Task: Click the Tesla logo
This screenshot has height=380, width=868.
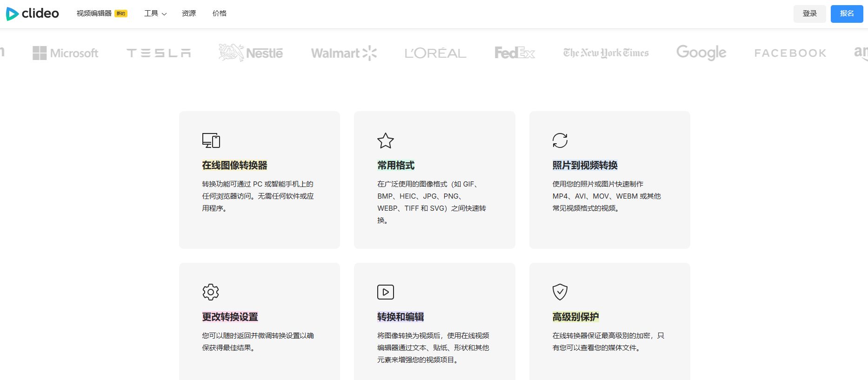Action: [159, 53]
